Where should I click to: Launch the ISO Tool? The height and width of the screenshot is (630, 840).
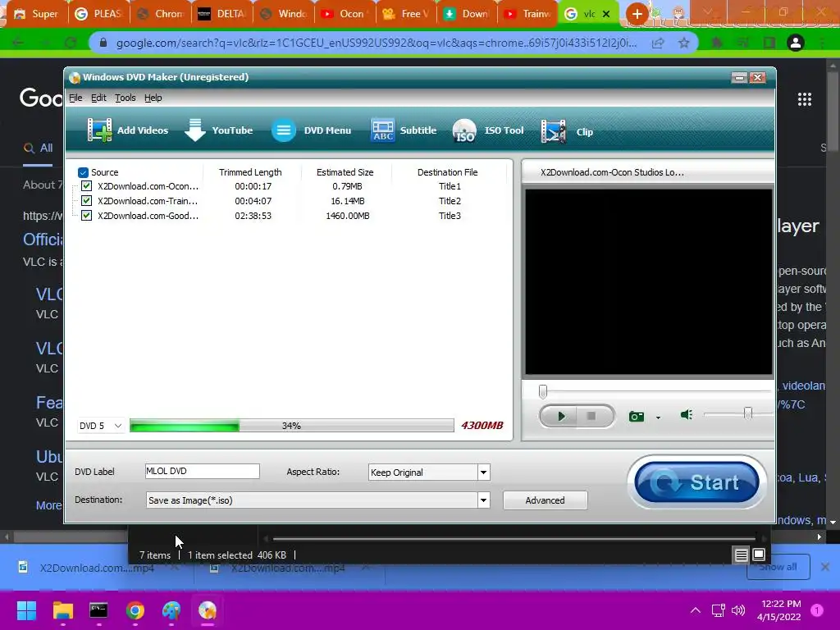click(488, 130)
